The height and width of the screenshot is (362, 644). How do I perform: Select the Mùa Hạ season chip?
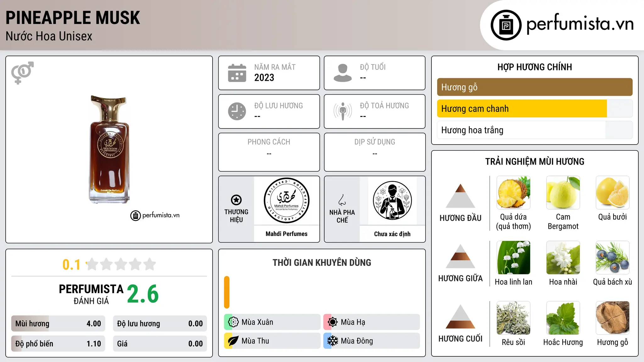[x=372, y=322]
